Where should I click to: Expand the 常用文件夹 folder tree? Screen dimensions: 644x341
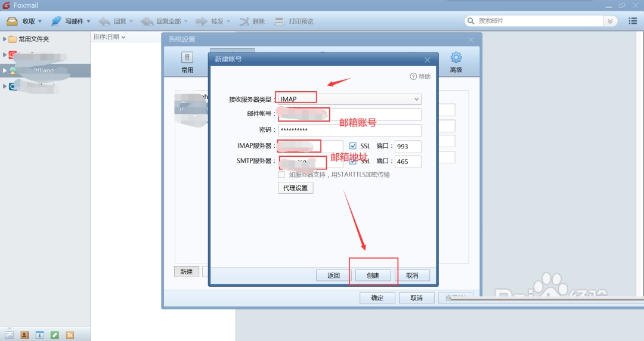[5, 39]
